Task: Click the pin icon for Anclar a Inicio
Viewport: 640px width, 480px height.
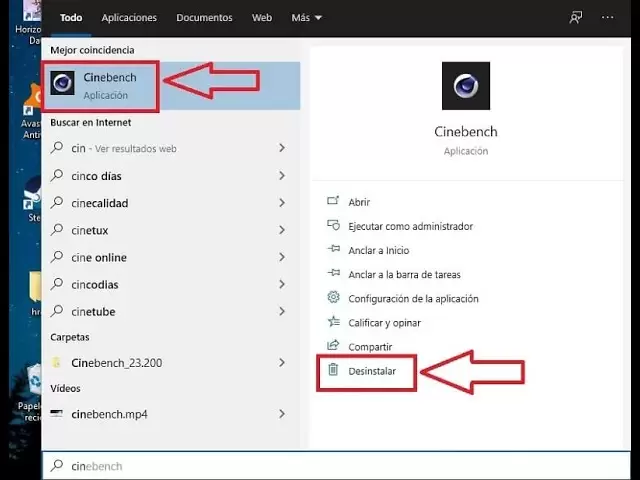Action: tap(333, 249)
